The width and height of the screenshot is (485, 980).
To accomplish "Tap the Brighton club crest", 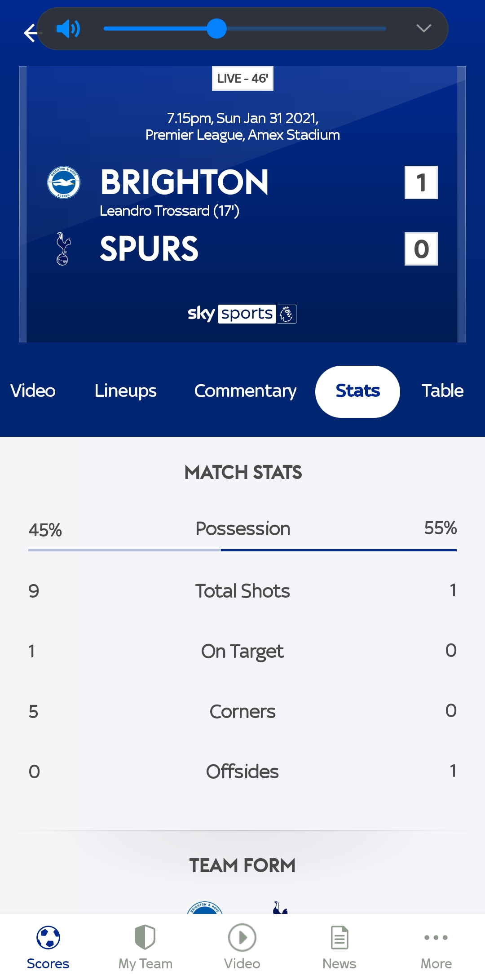I will coord(64,182).
